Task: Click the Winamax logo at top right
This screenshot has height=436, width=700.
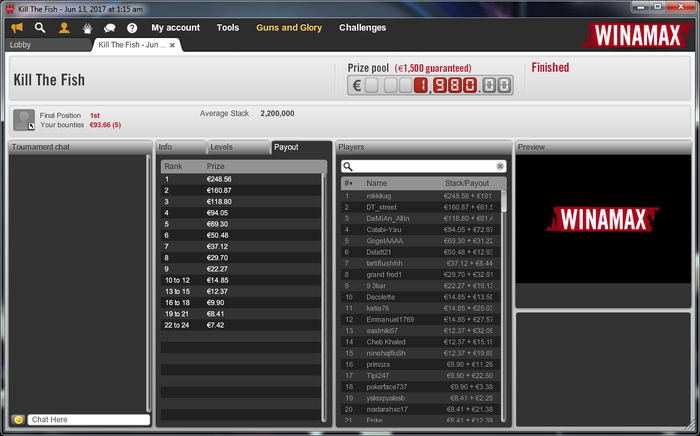Action: pyautogui.click(x=637, y=35)
